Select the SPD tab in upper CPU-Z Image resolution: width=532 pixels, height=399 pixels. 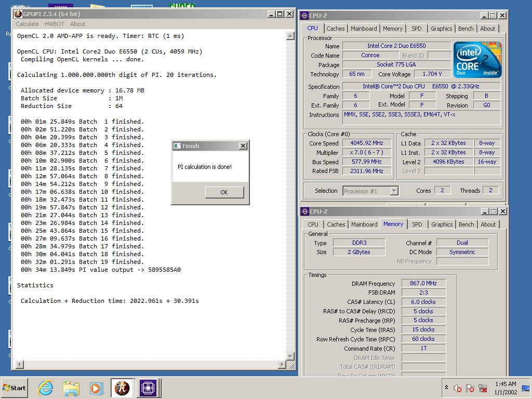416,29
